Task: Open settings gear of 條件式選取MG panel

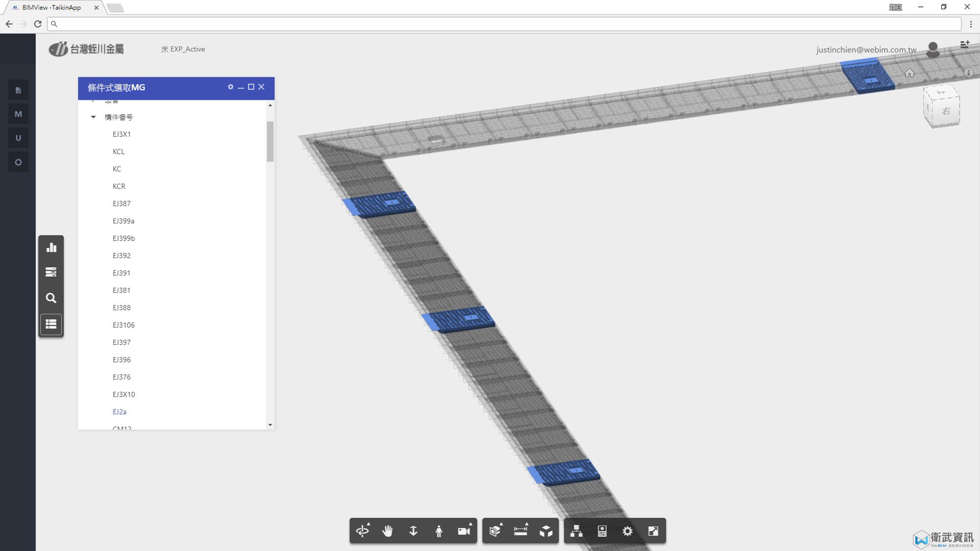Action: [x=230, y=87]
